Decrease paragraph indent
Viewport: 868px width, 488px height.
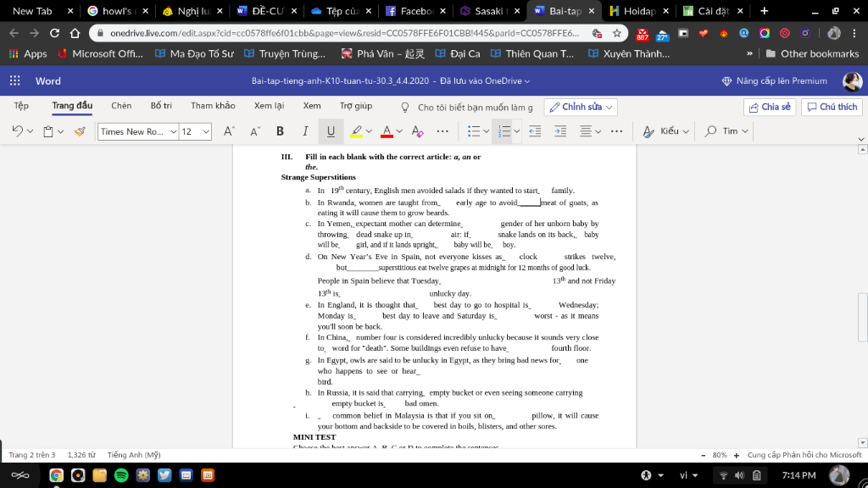pyautogui.click(x=535, y=131)
